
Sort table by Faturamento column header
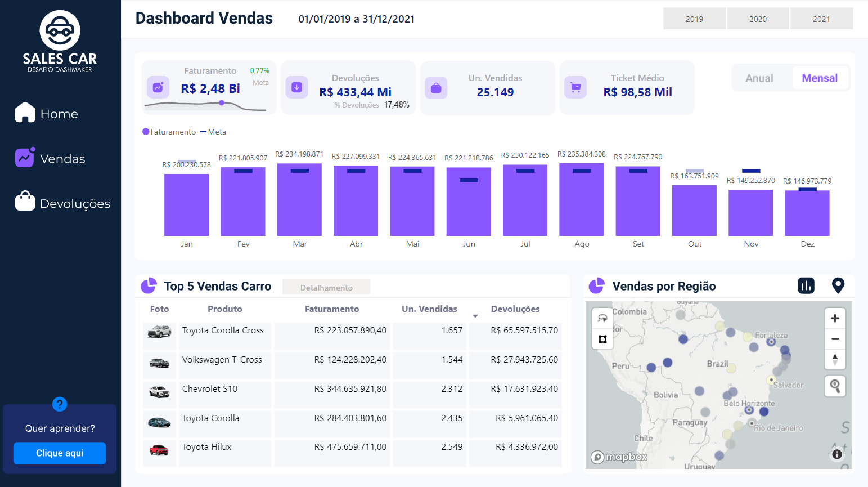(332, 309)
